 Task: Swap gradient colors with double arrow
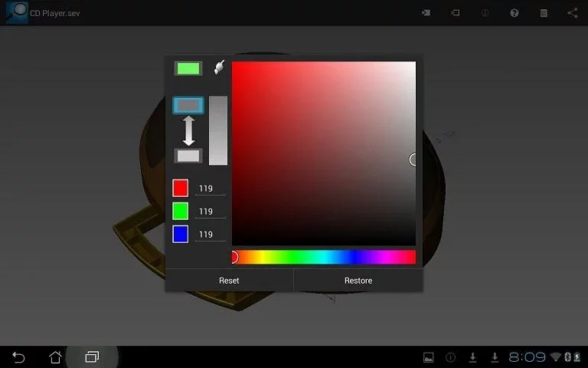click(x=188, y=130)
